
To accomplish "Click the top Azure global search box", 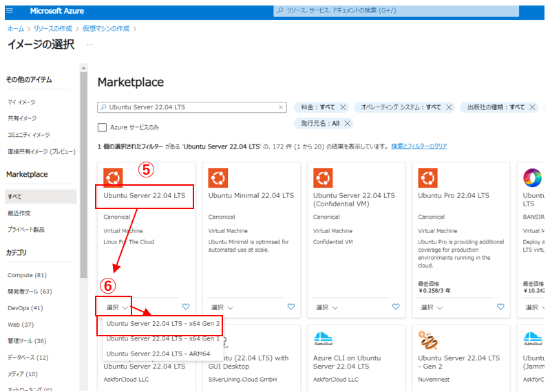I will click(396, 10).
